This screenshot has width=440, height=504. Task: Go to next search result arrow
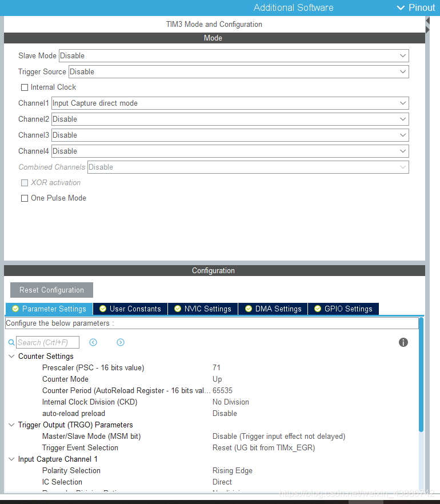(121, 342)
